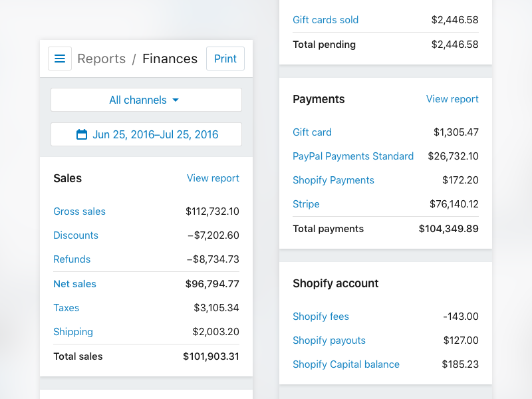The height and width of the screenshot is (399, 532).
Task: View Gift cards sold details
Action: tap(325, 20)
